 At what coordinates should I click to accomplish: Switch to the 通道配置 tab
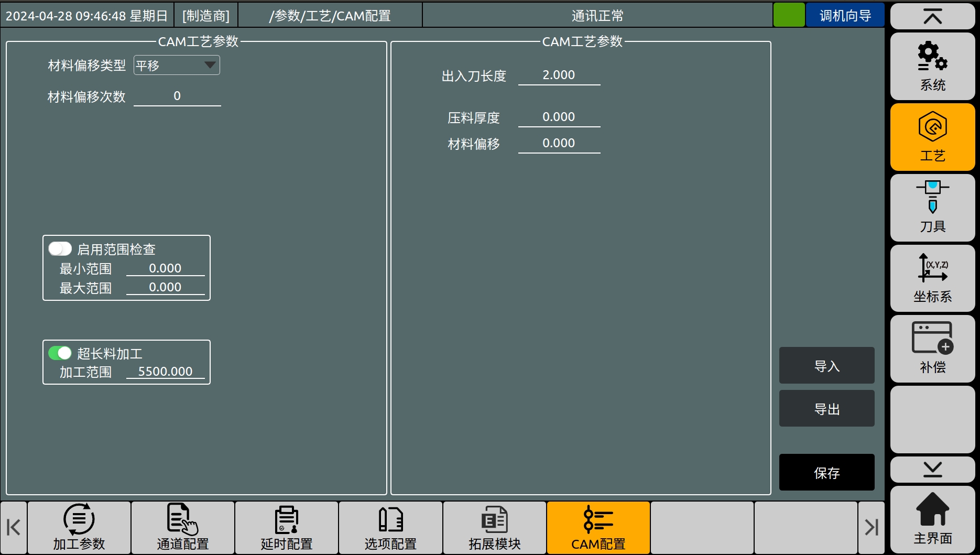click(x=183, y=527)
